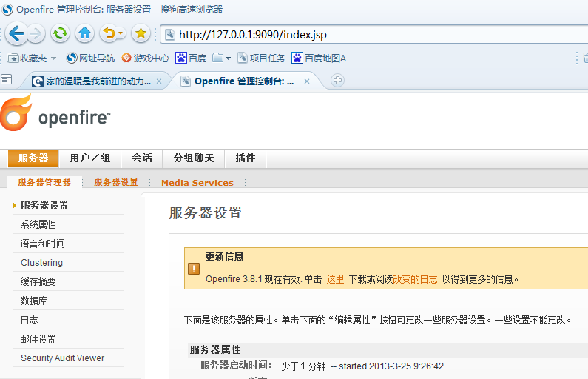
Task: Close the Openfire 管理控制台 tab
Action: [x=307, y=81]
